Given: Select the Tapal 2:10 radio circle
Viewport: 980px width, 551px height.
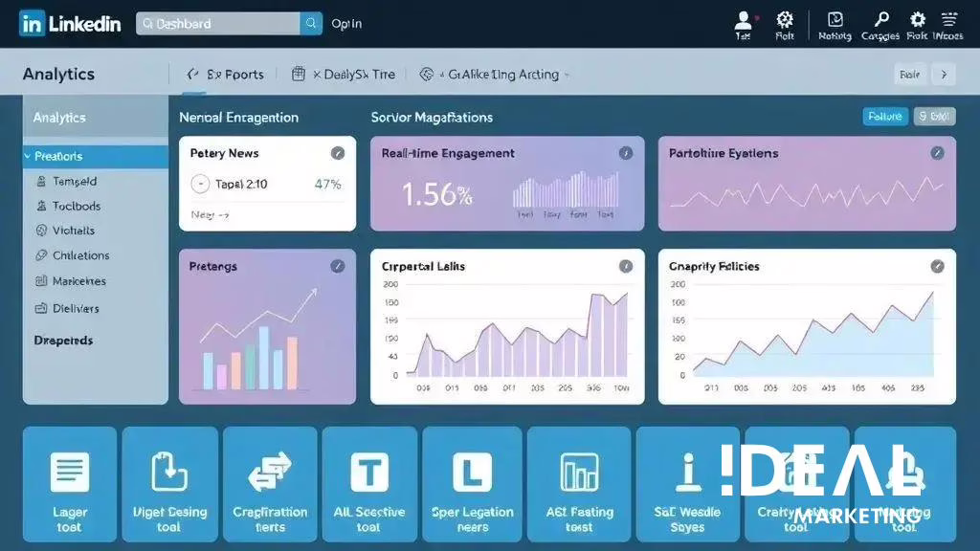Looking at the screenshot, I should coord(200,185).
